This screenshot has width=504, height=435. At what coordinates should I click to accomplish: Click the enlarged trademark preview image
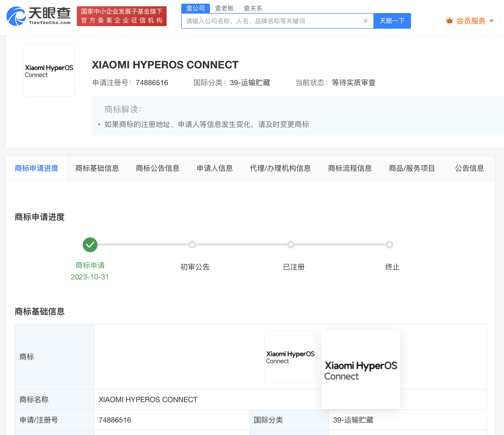(361, 370)
